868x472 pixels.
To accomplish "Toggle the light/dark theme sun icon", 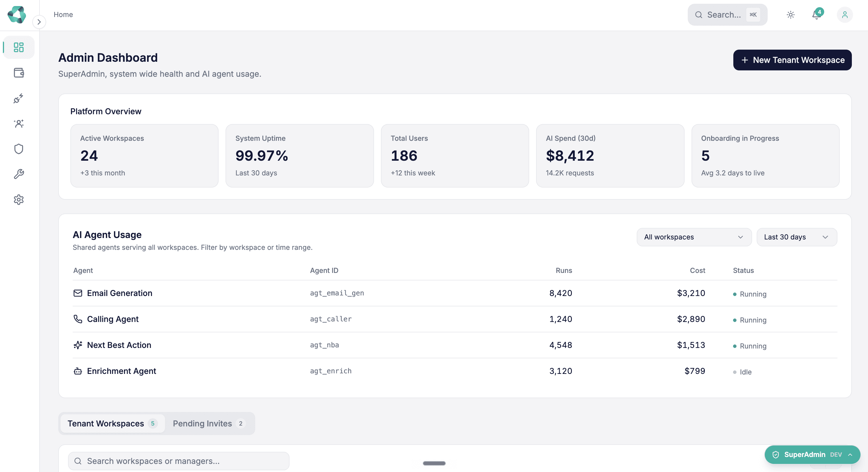I will coord(790,14).
